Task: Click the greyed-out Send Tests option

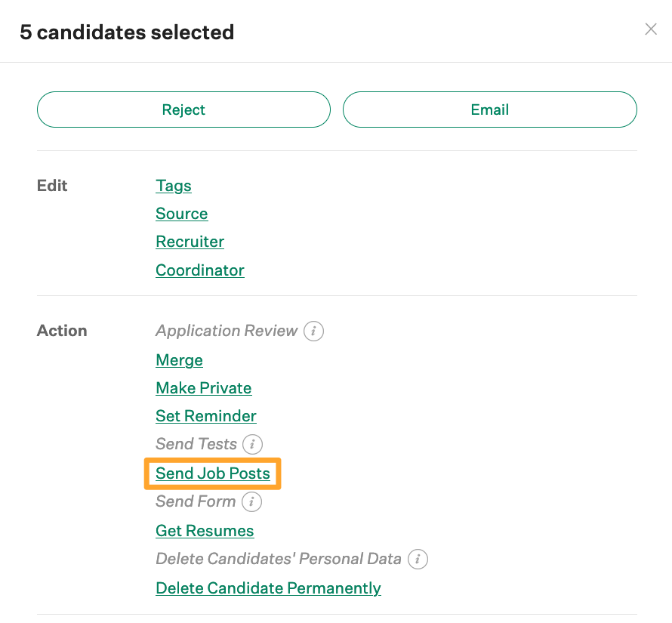Action: click(196, 444)
